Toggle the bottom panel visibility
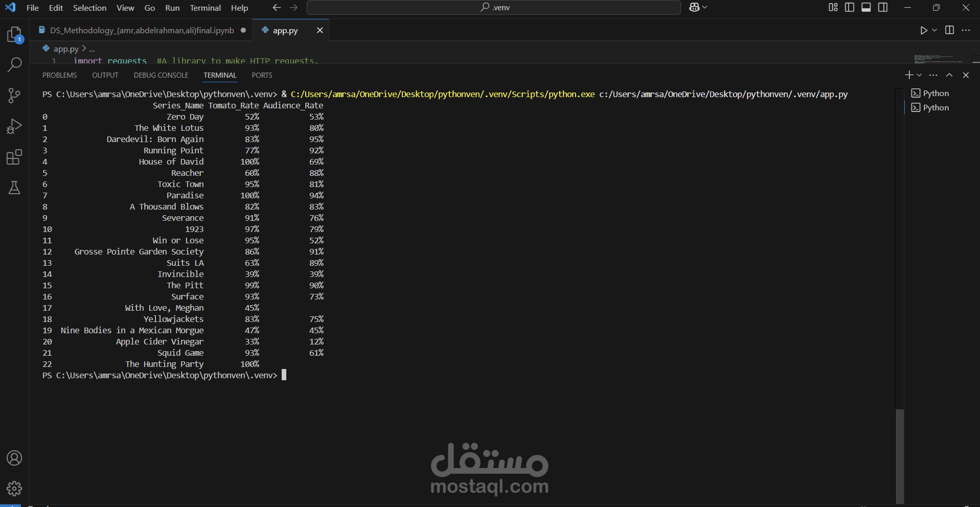 [866, 7]
